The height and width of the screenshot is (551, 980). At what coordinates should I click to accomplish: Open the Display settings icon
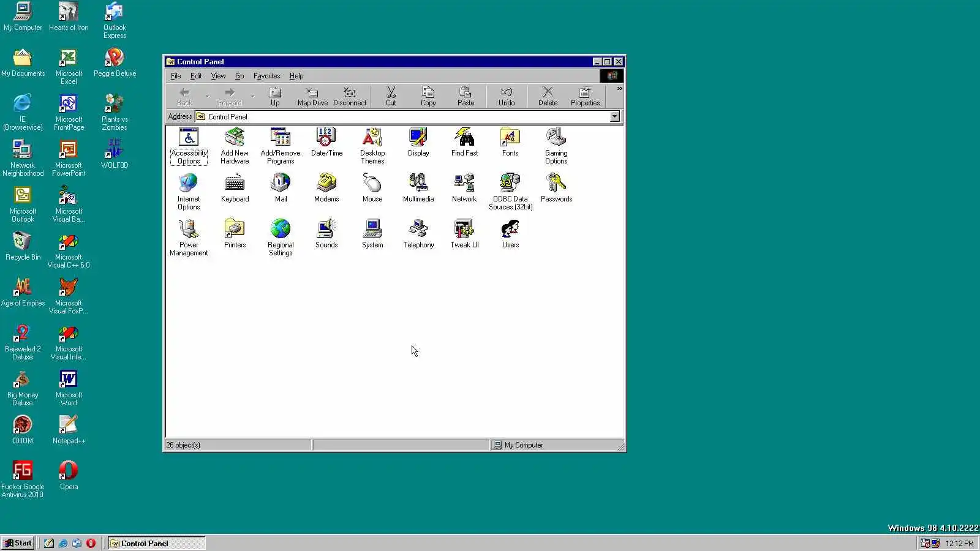tap(418, 142)
